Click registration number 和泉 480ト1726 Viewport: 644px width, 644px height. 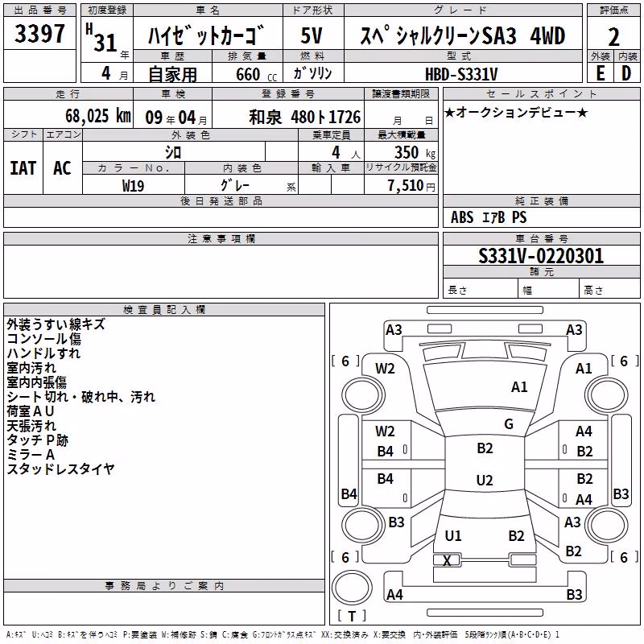(305, 117)
